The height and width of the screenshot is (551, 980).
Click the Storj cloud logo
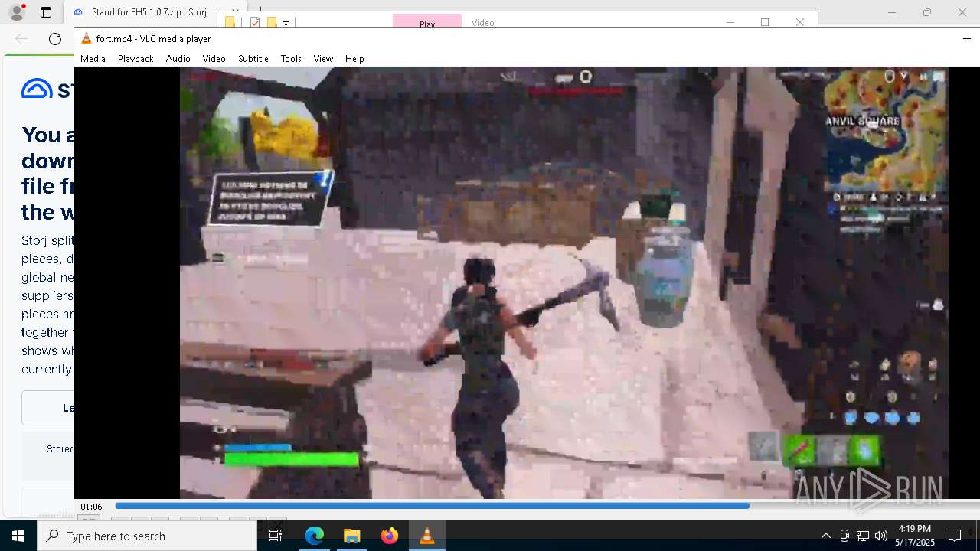37,89
